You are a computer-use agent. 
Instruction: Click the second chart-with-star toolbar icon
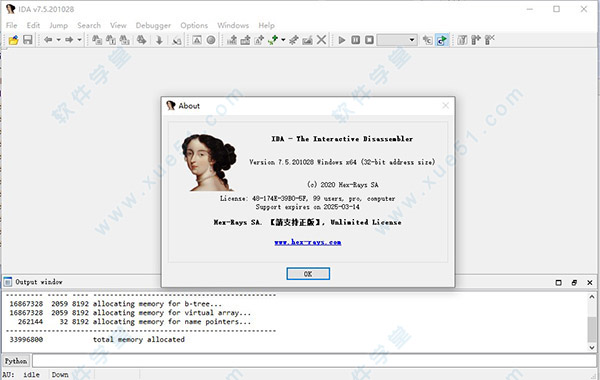pyautogui.click(x=245, y=40)
